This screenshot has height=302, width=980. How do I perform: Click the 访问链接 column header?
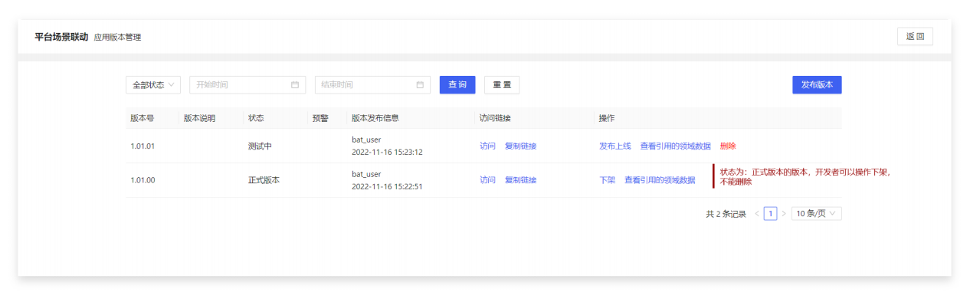(x=495, y=118)
